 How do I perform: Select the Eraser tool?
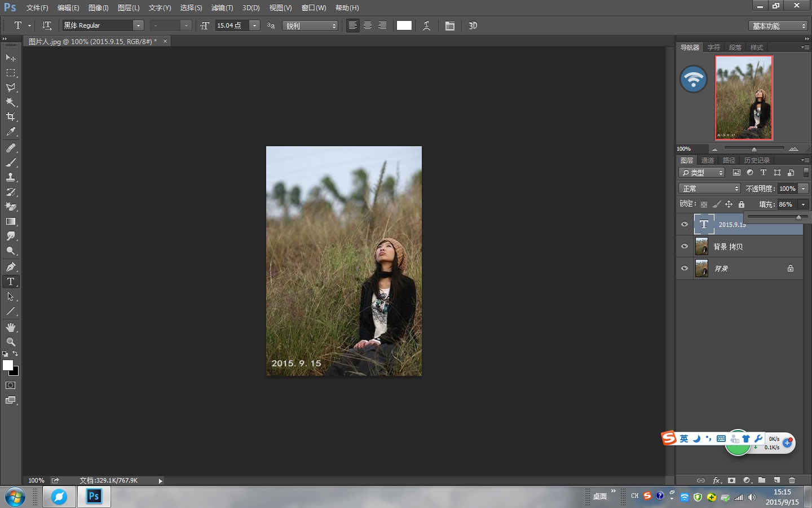point(11,207)
